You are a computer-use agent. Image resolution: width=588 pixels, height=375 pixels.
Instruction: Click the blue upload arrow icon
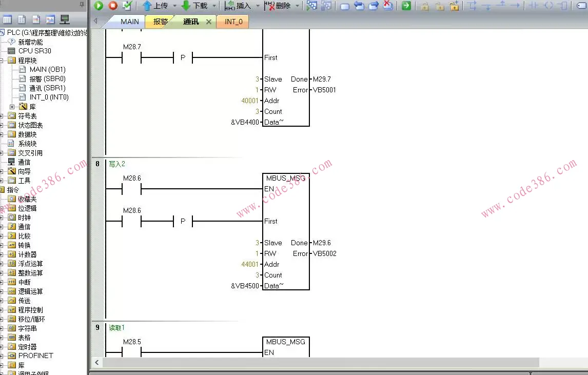point(147,6)
